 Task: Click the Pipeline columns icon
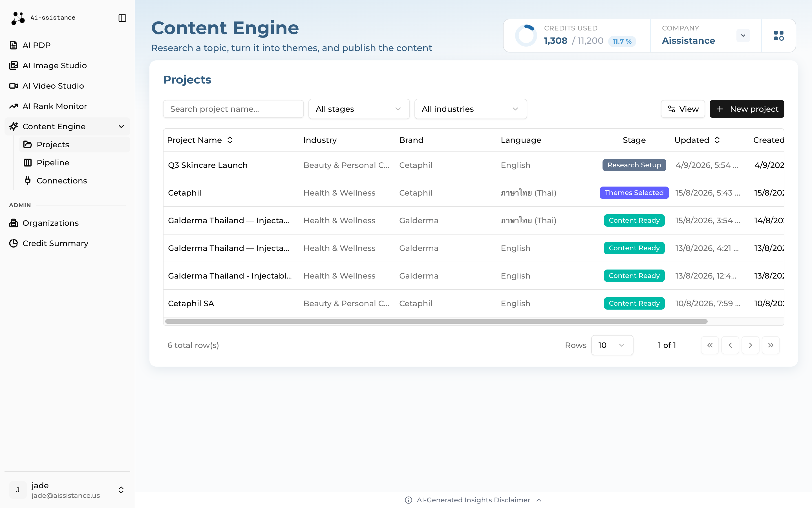coord(28,163)
